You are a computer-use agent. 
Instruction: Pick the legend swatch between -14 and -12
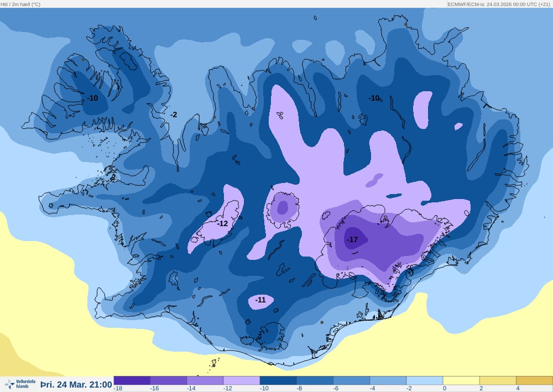click(x=205, y=380)
